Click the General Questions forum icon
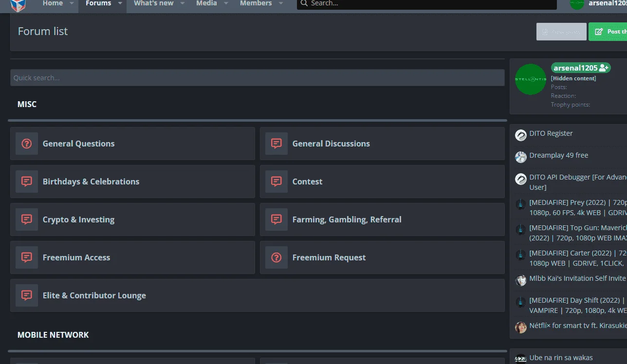Viewport: 627px width, 364px height. 27,144
